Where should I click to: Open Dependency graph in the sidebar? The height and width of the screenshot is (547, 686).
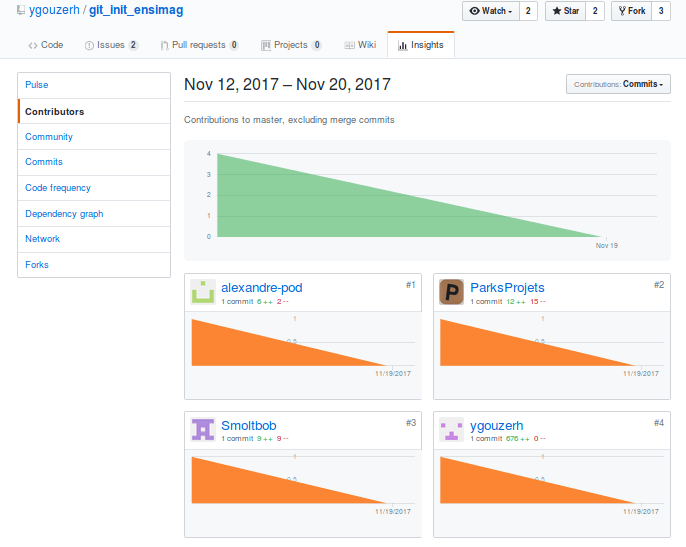pos(94,214)
